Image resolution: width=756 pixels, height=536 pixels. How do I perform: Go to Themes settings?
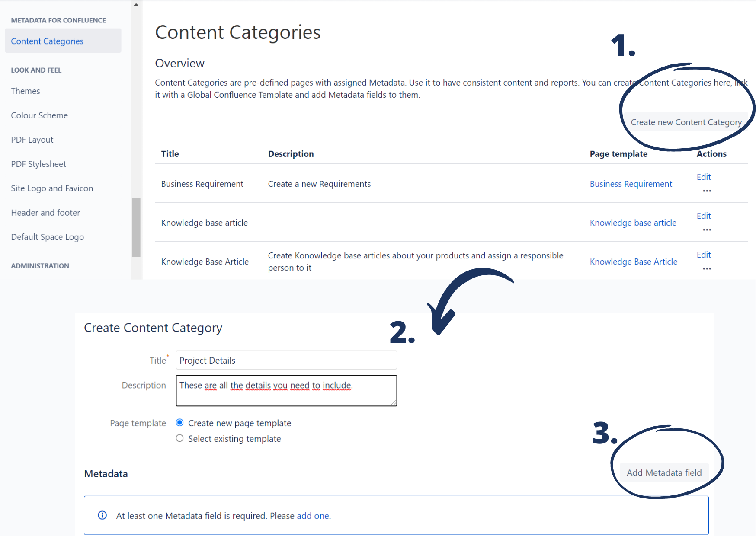click(x=26, y=91)
